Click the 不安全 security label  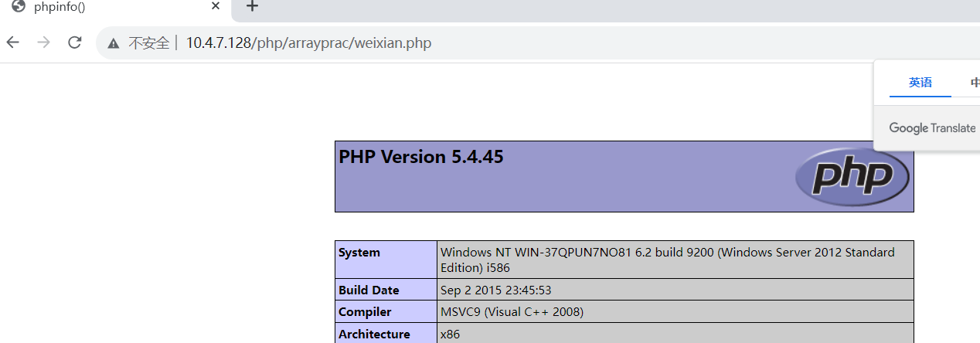point(148,43)
